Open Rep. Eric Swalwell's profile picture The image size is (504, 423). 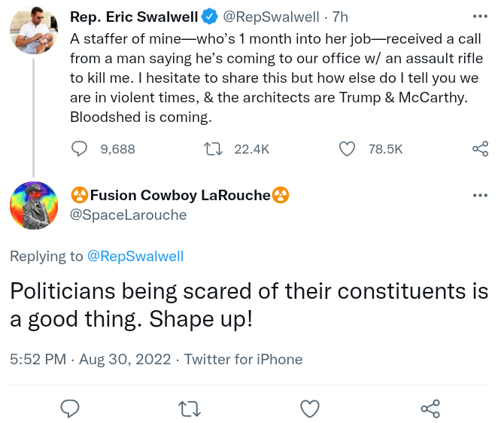[34, 34]
